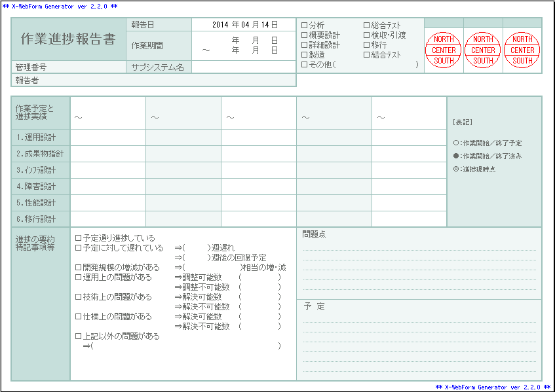Click the hollow circle 作業開始/終了予定 legend symbol
The image size is (555, 392).
click(x=456, y=143)
